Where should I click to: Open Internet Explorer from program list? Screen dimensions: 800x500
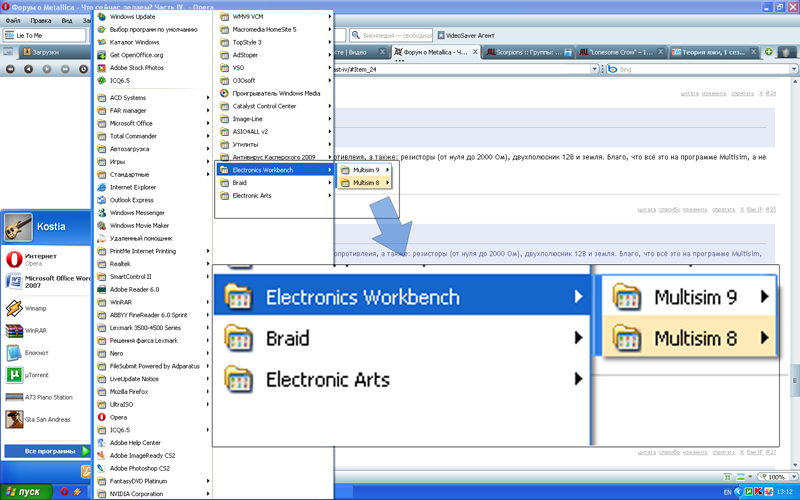pyautogui.click(x=132, y=187)
